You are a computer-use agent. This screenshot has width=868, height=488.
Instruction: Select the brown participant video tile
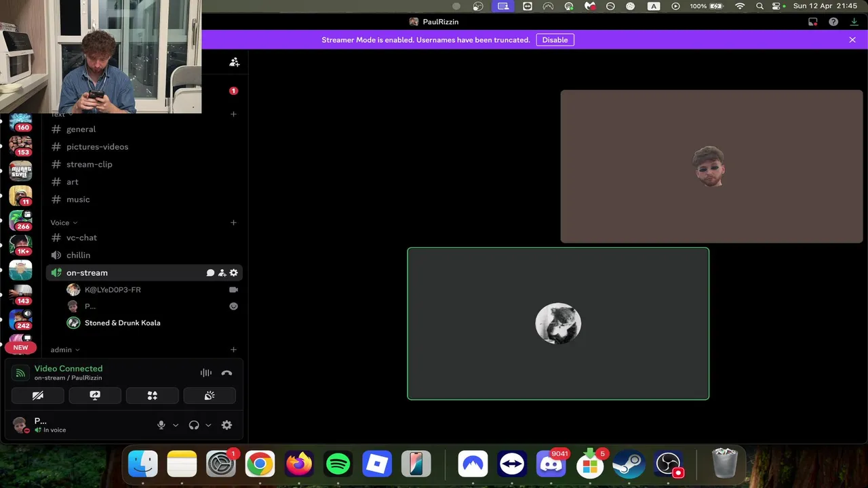[x=711, y=166]
